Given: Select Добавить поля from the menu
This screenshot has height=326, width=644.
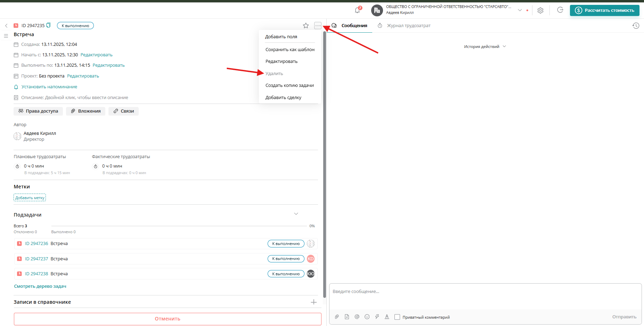Looking at the screenshot, I should [x=281, y=37].
